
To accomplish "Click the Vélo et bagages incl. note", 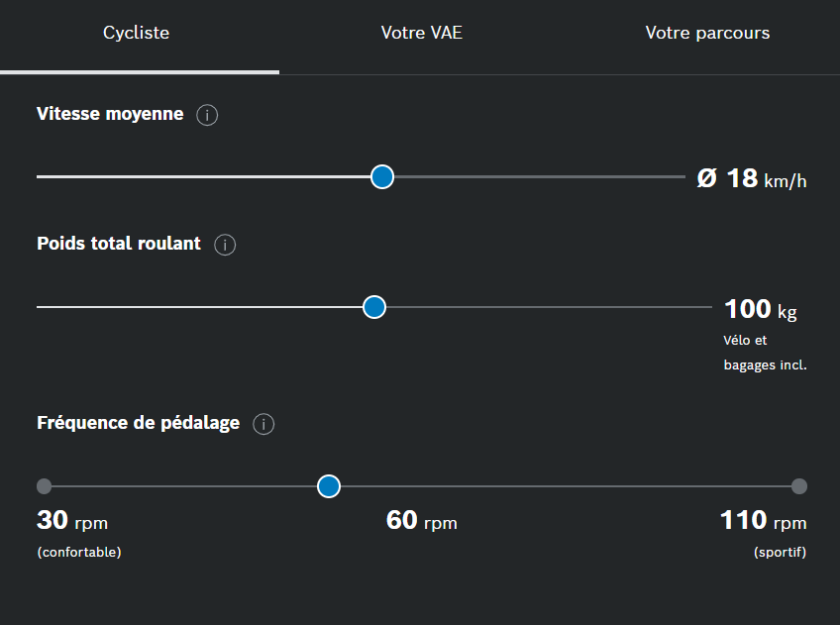I will click(x=765, y=353).
